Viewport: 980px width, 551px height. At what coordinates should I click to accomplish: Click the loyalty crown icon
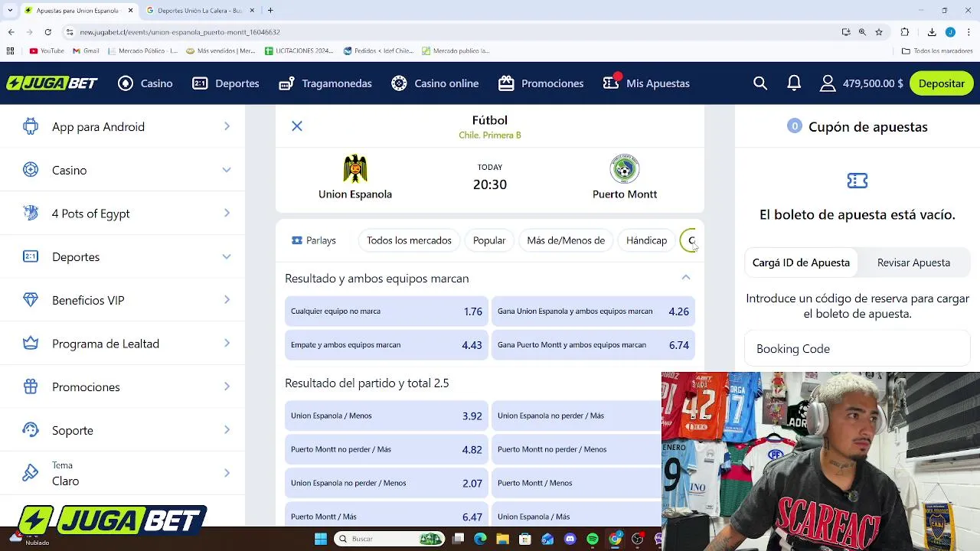click(x=31, y=344)
